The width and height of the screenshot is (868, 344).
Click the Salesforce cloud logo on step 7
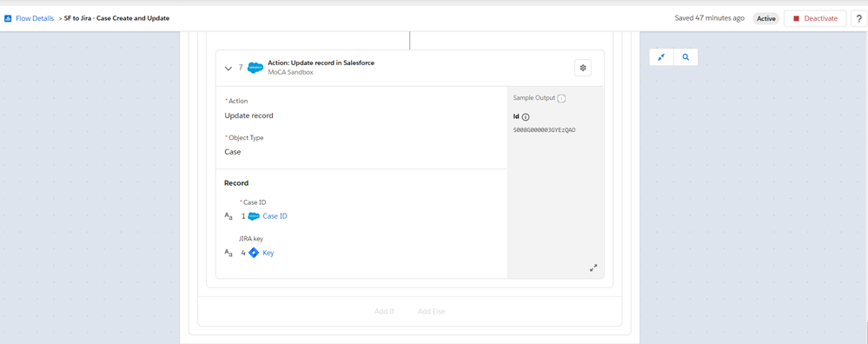(x=255, y=68)
